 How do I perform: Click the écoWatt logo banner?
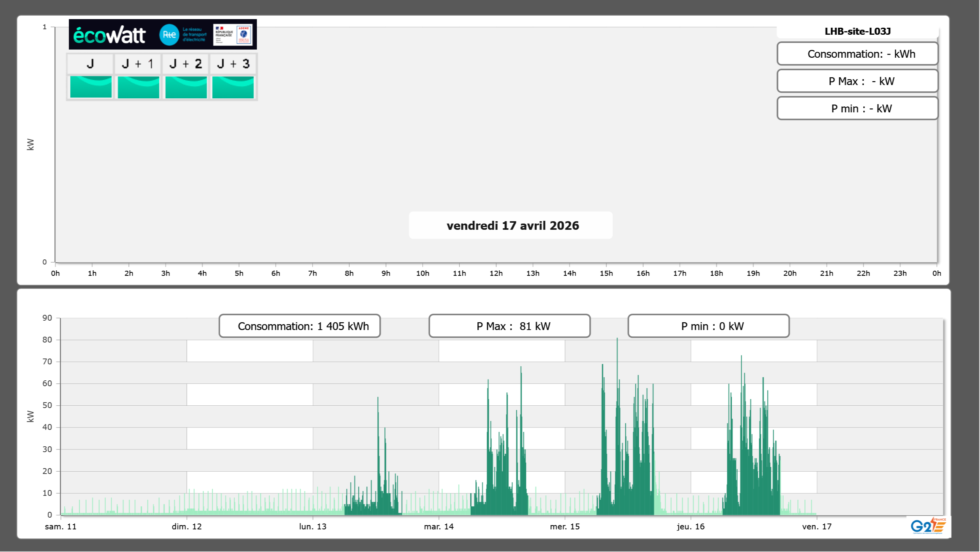110,35
